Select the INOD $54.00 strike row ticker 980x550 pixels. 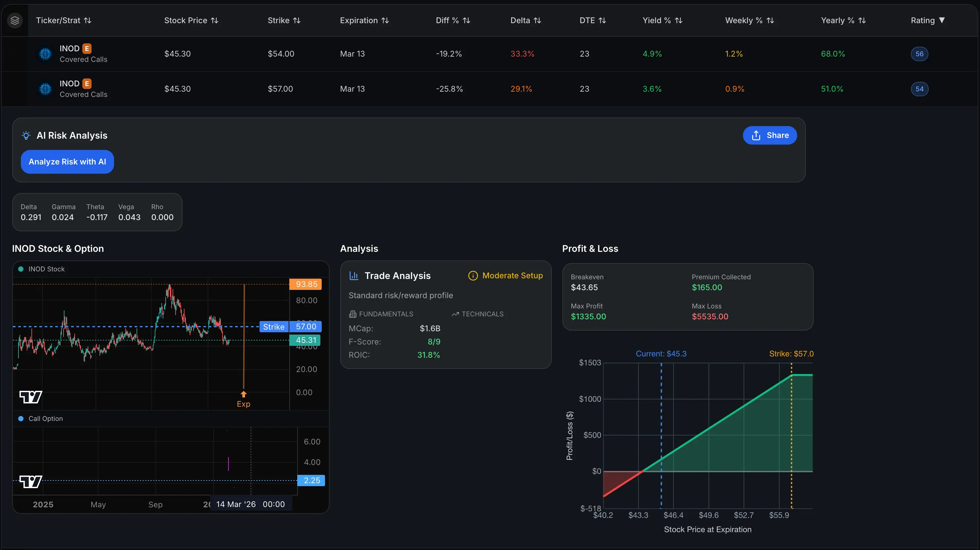click(x=69, y=48)
